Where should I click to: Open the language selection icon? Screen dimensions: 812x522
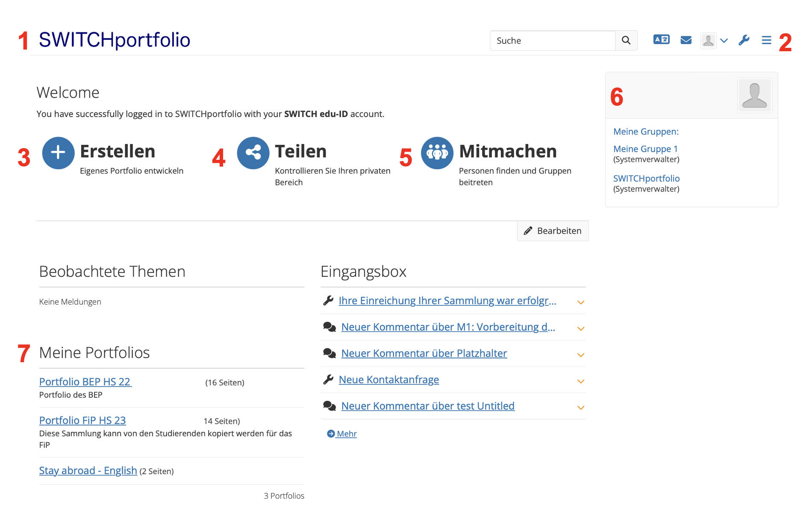coord(661,40)
